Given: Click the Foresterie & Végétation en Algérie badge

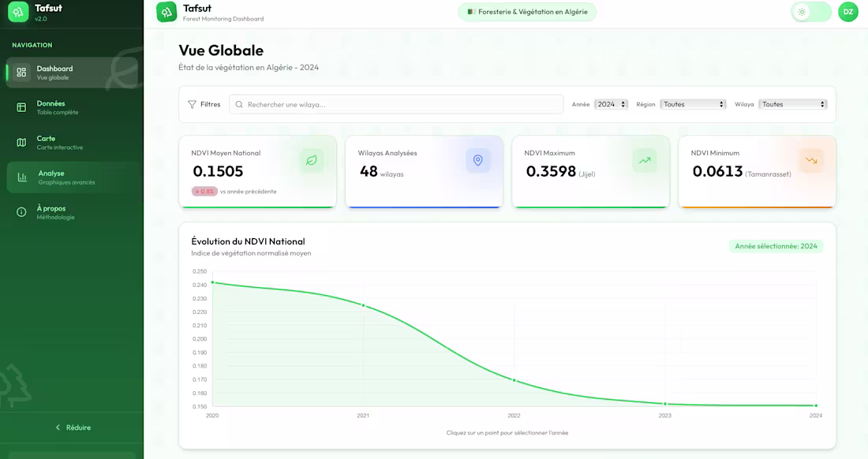Looking at the screenshot, I should 527,12.
